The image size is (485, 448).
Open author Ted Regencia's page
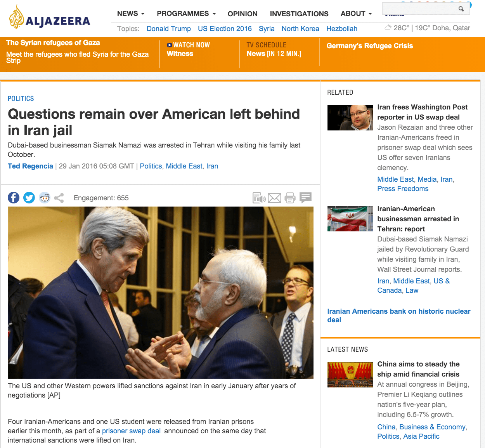(x=30, y=166)
